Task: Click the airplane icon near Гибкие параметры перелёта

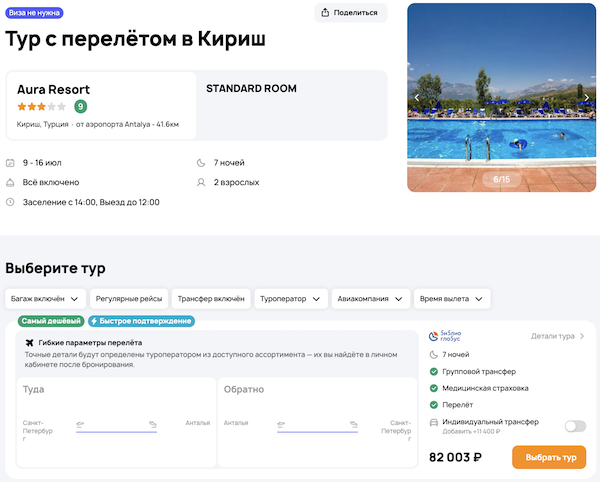Action: click(x=28, y=343)
